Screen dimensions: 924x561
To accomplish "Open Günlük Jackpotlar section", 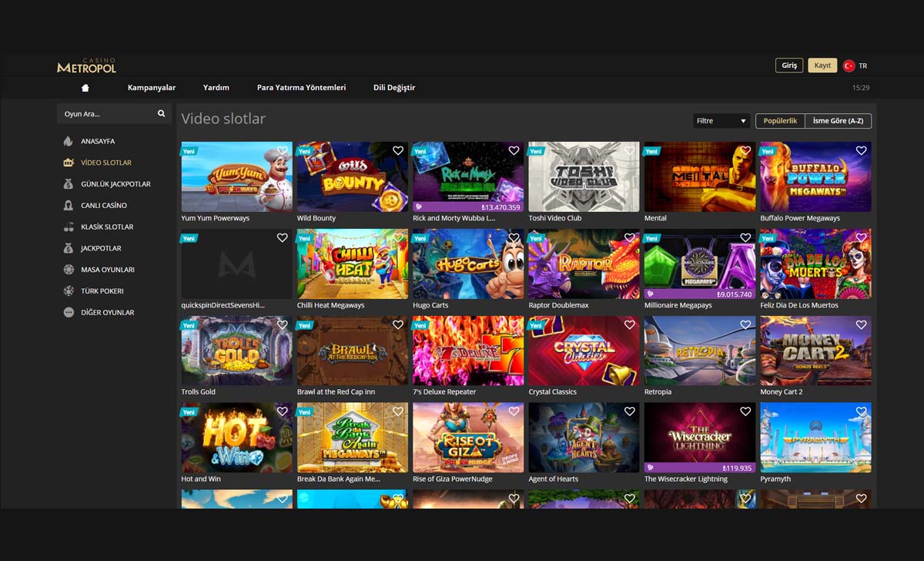I will (115, 184).
